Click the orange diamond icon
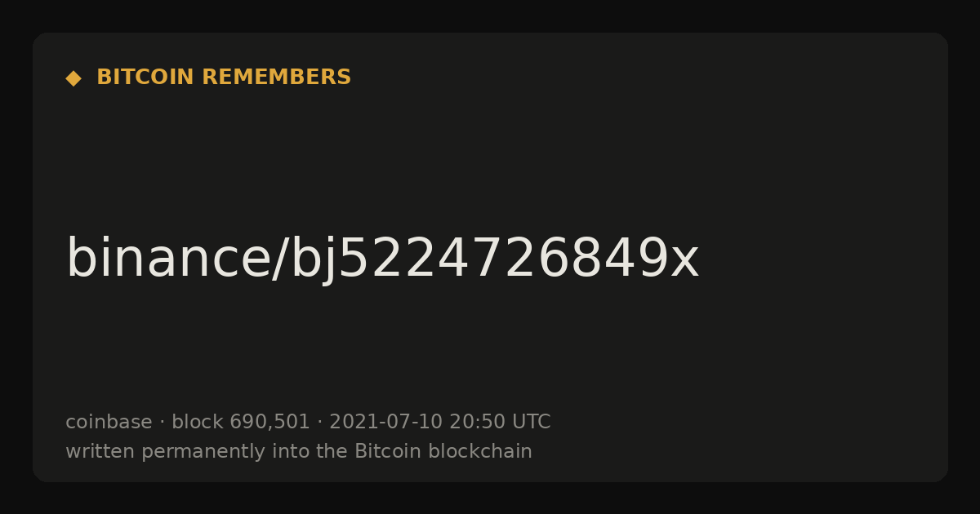Image resolution: width=980 pixels, height=514 pixels. click(73, 78)
